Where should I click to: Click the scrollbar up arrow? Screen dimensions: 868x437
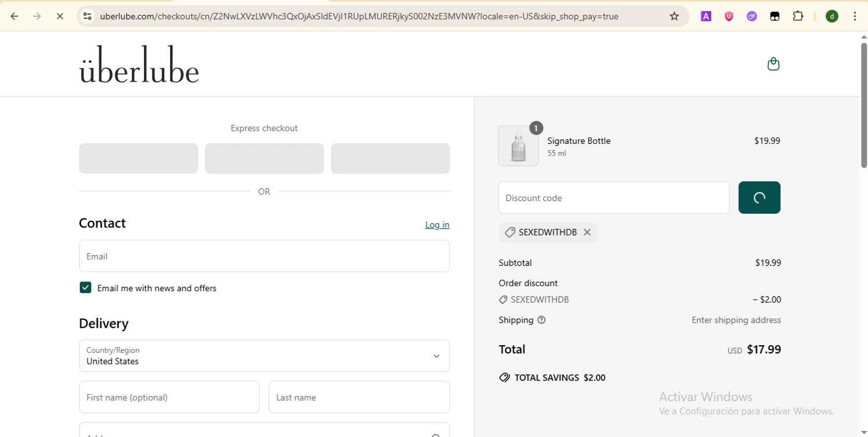pos(863,37)
